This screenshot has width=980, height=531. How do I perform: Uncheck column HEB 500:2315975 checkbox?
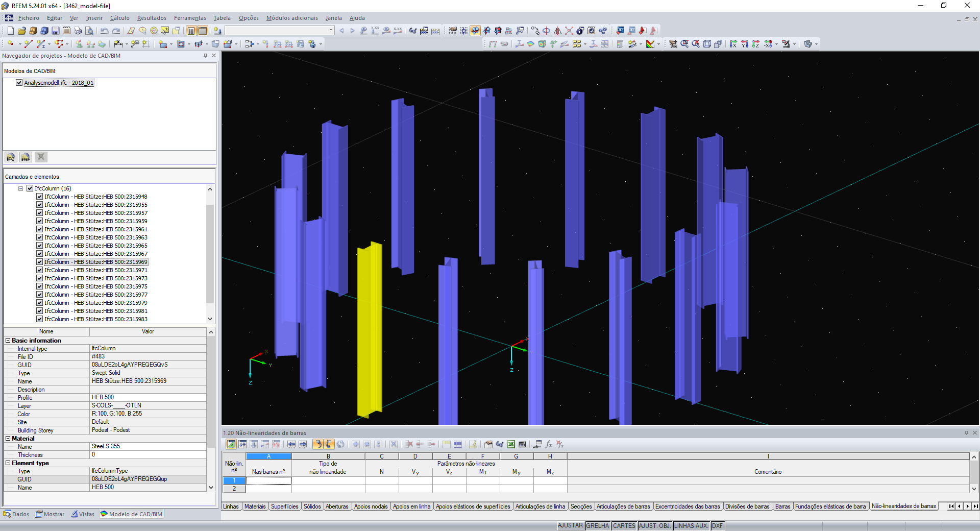pyautogui.click(x=39, y=286)
